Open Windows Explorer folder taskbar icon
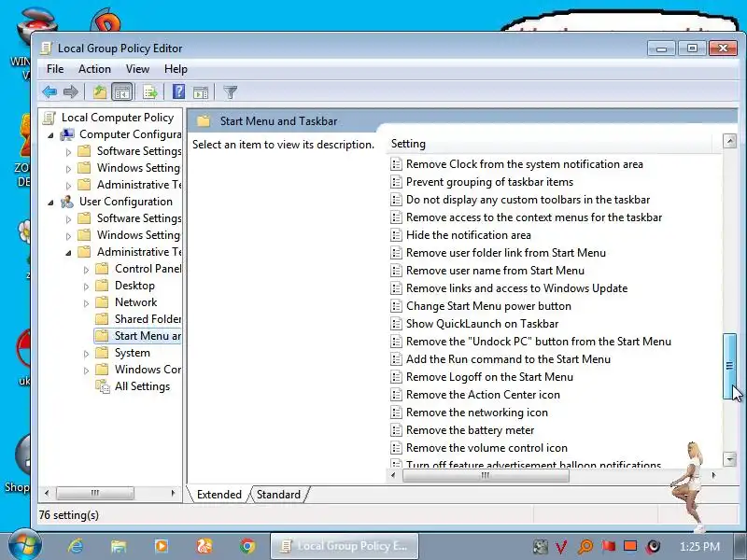 pyautogui.click(x=119, y=546)
